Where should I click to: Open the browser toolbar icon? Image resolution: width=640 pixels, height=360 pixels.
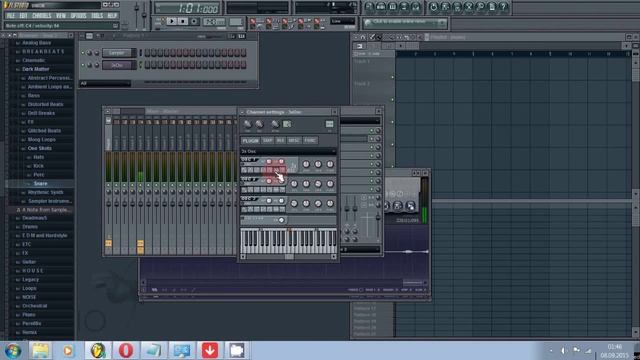(x=404, y=7)
